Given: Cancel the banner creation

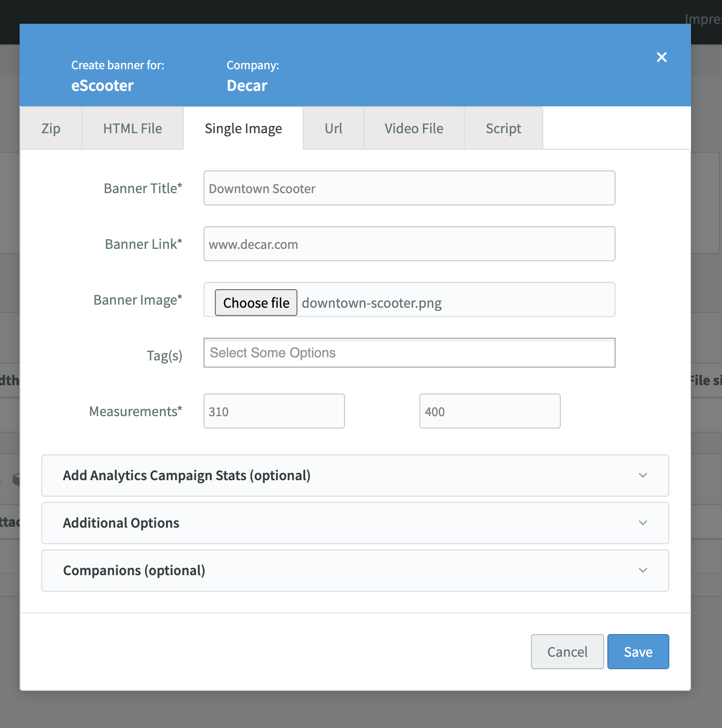Looking at the screenshot, I should coord(567,652).
